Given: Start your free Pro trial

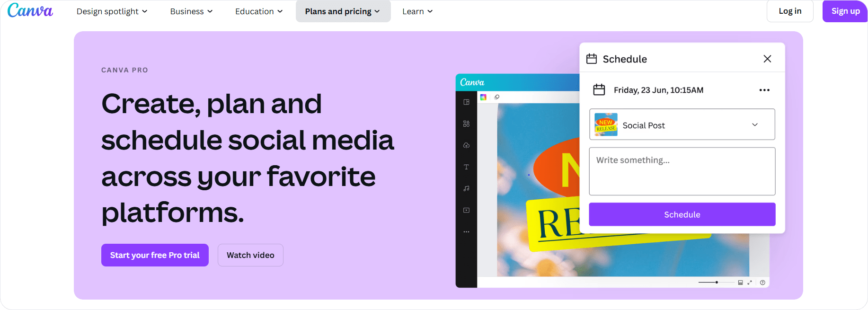Looking at the screenshot, I should [x=155, y=255].
